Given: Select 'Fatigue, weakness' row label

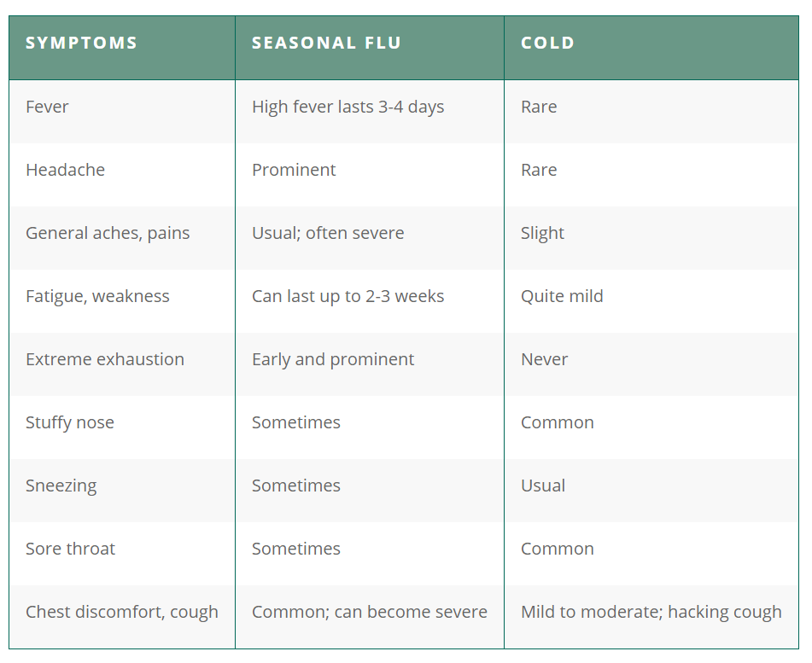Looking at the screenshot, I should point(97,296).
